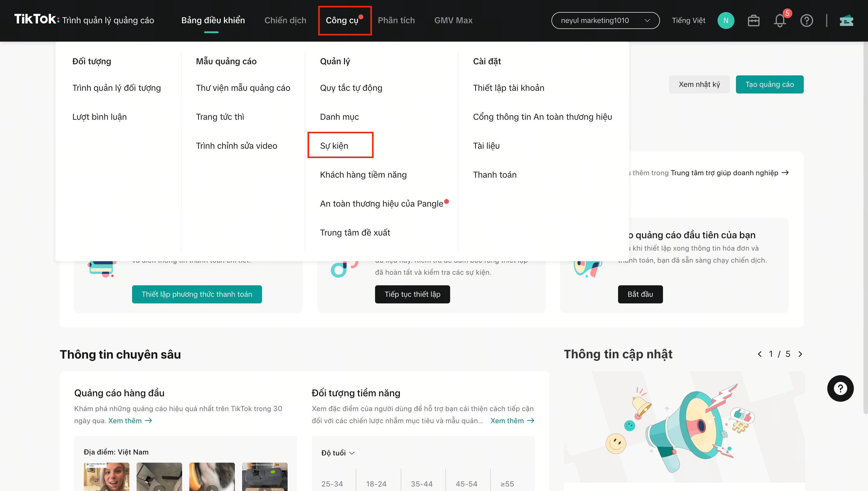Viewport: 868px width, 491px height.
Task: Click Thiết lập phương thức thanh toán button
Action: (x=197, y=294)
